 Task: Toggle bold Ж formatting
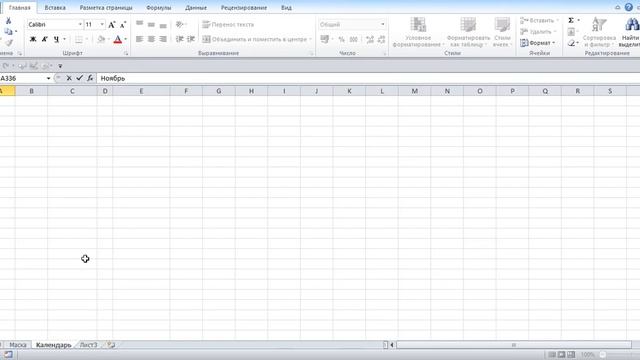click(33, 39)
